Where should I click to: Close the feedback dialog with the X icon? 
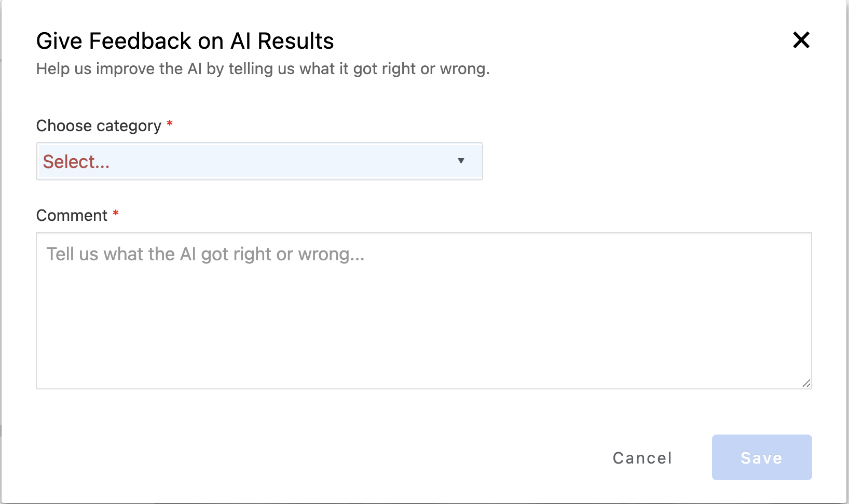[801, 40]
